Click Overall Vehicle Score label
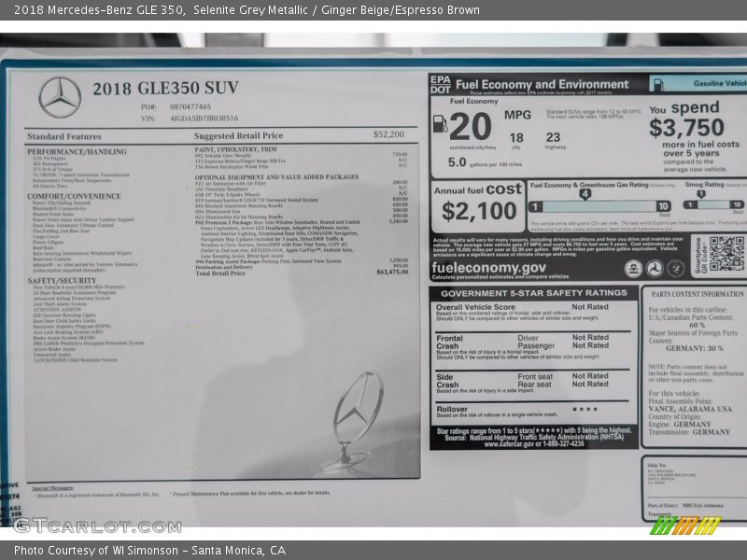This screenshot has height=560, width=747. tap(475, 307)
